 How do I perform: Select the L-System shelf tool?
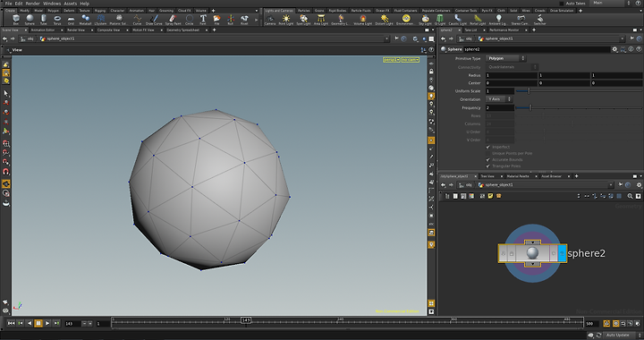coord(100,20)
